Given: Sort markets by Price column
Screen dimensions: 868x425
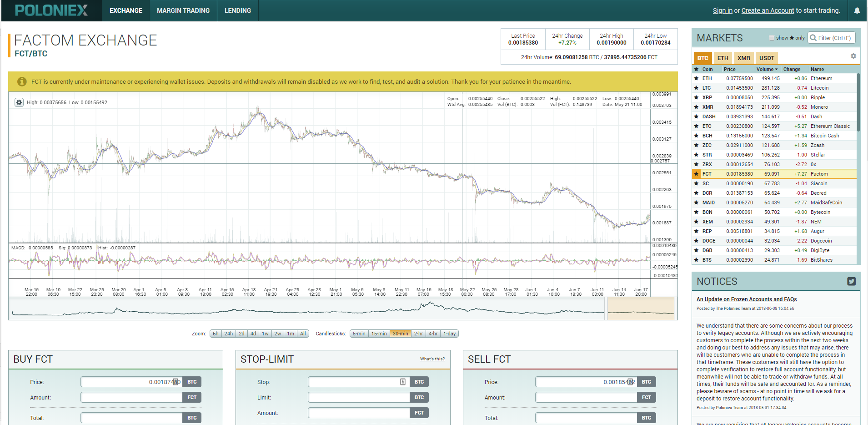Looking at the screenshot, I should (x=729, y=69).
